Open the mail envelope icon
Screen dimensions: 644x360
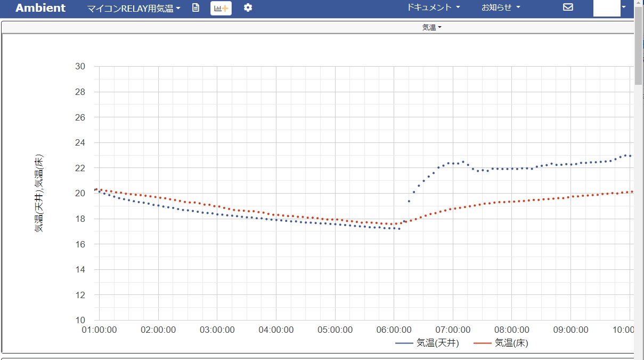568,7
